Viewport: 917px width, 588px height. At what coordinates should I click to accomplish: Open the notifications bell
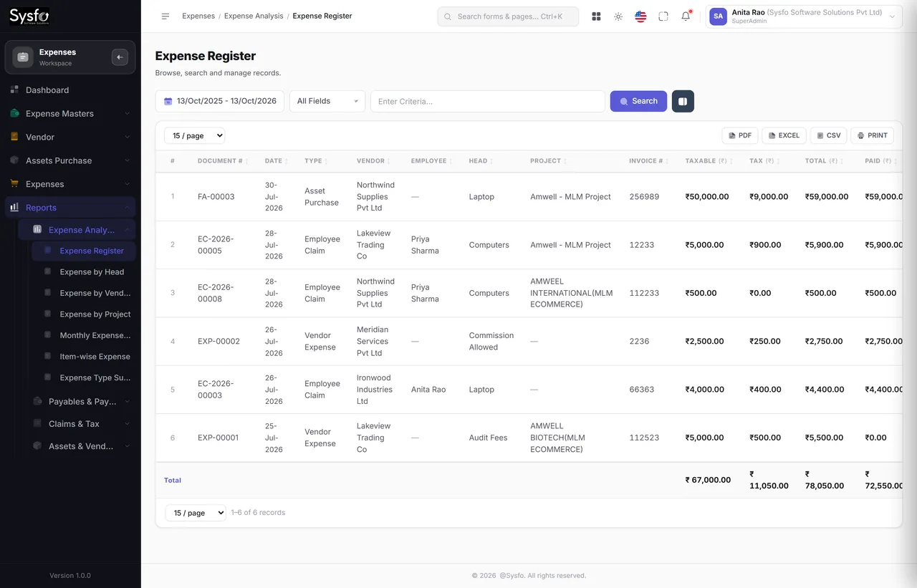click(x=686, y=16)
